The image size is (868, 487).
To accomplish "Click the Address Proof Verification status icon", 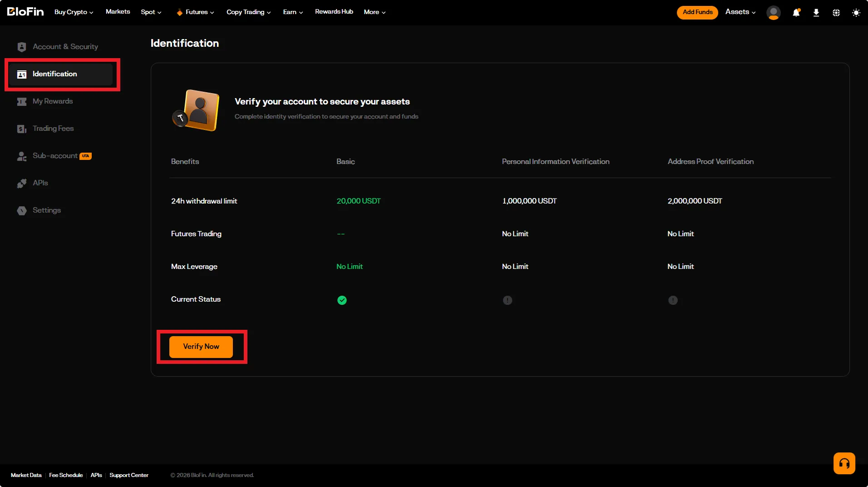I will pos(673,300).
